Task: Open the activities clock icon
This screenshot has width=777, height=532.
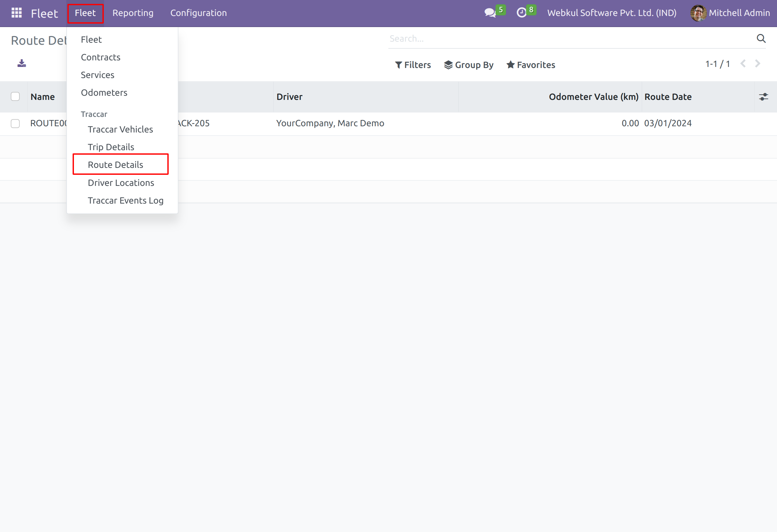Action: [x=522, y=13]
